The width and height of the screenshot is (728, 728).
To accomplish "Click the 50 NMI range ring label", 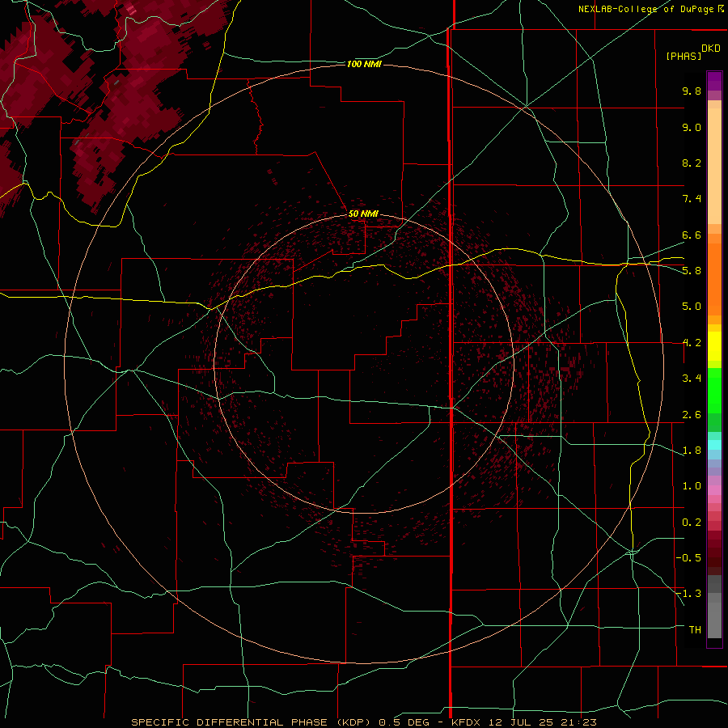I will (x=363, y=214).
